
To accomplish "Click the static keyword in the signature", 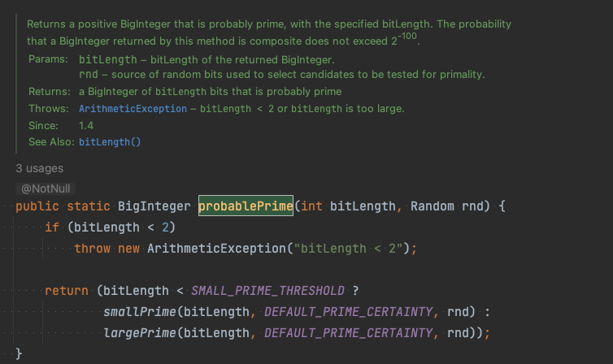I will 89,206.
